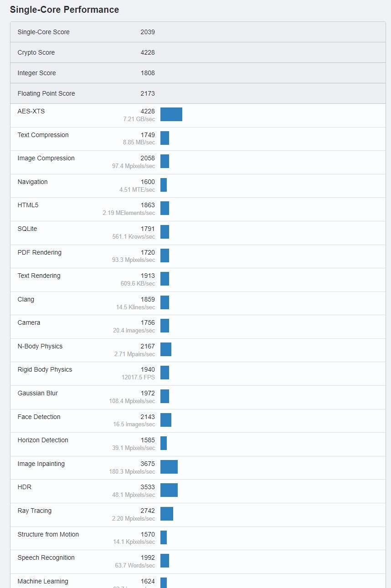Click the AES-XTS blue score bar
Screen dimensions: 391x588
coord(171,114)
